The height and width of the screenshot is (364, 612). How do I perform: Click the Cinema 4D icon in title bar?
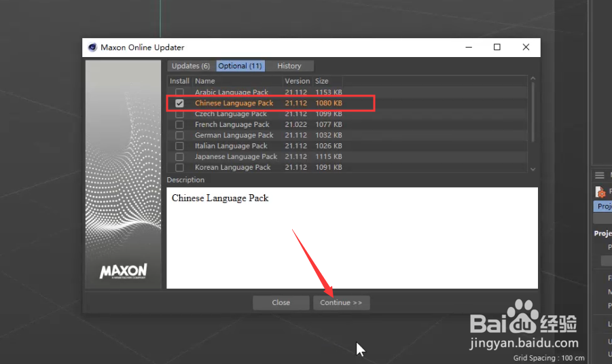pos(92,48)
